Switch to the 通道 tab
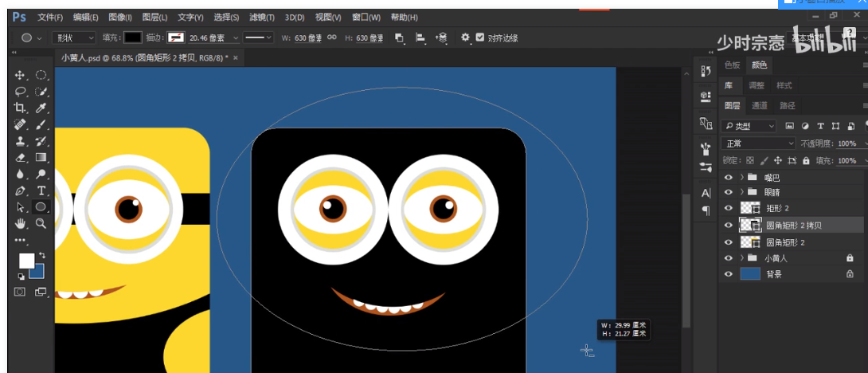This screenshot has width=868, height=373. point(760,106)
